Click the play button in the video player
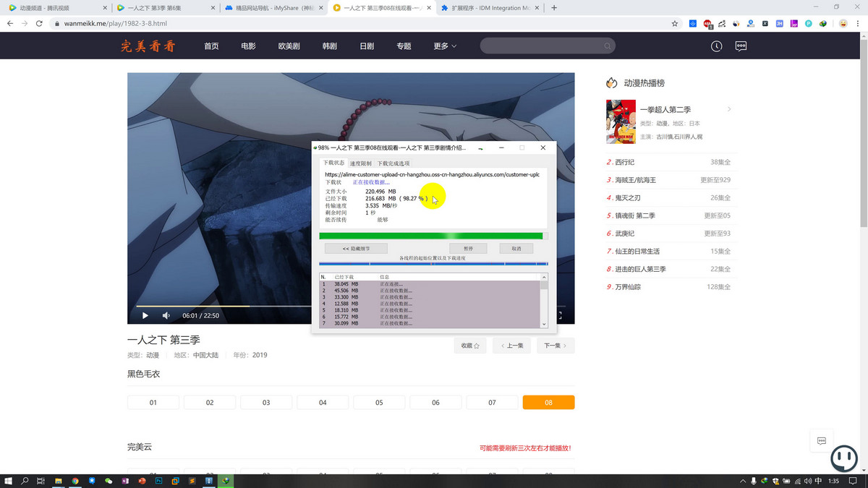868x488 pixels. (x=145, y=315)
